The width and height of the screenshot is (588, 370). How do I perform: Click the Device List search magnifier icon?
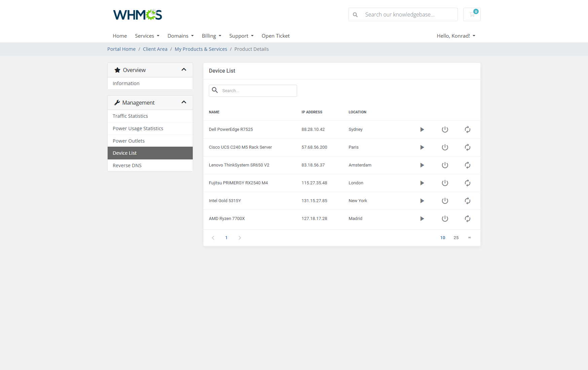pos(215,90)
